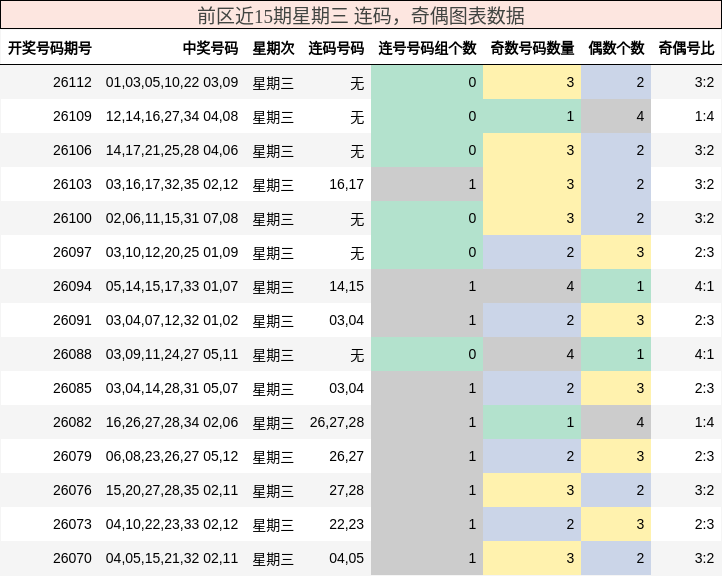Click issue number 26070
722x576 pixels.
coord(72,559)
